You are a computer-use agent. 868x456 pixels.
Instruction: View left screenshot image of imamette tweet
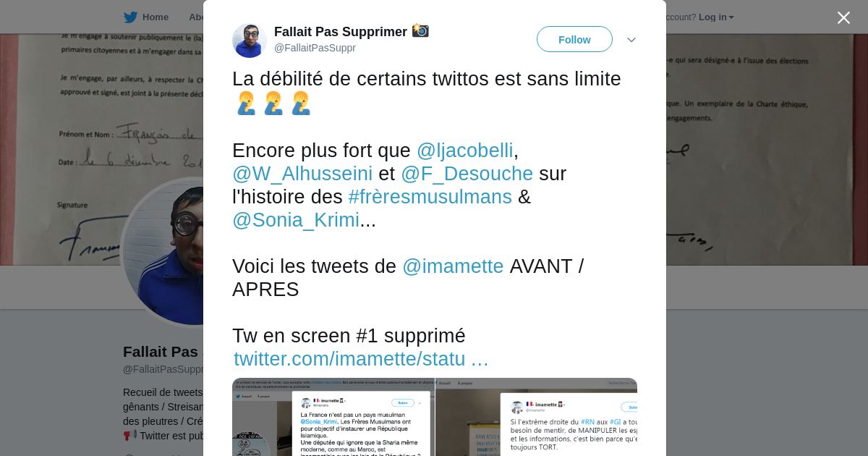333,417
